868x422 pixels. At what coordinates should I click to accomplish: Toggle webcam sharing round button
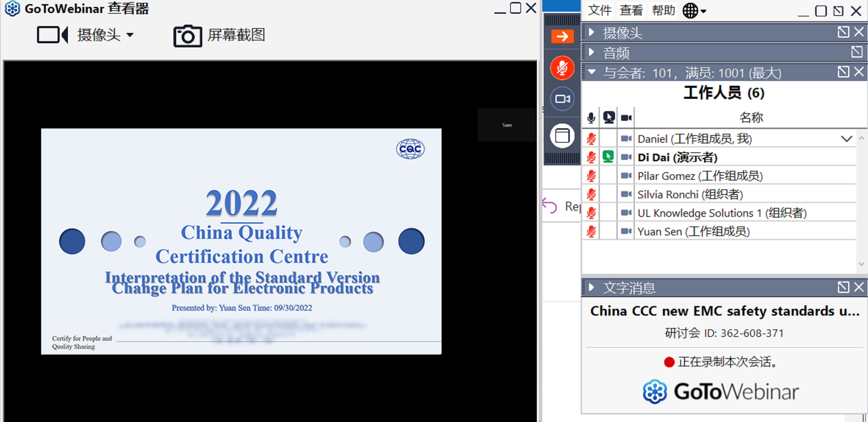tap(562, 99)
